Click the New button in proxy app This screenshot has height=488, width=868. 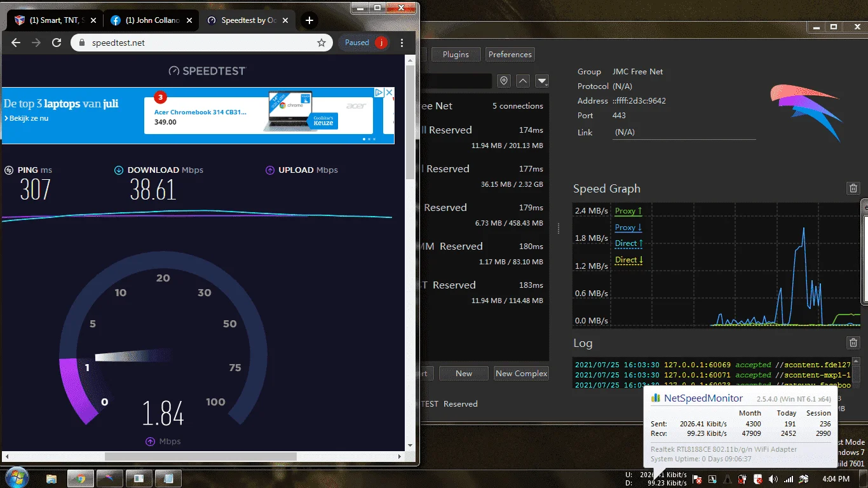pyautogui.click(x=464, y=374)
